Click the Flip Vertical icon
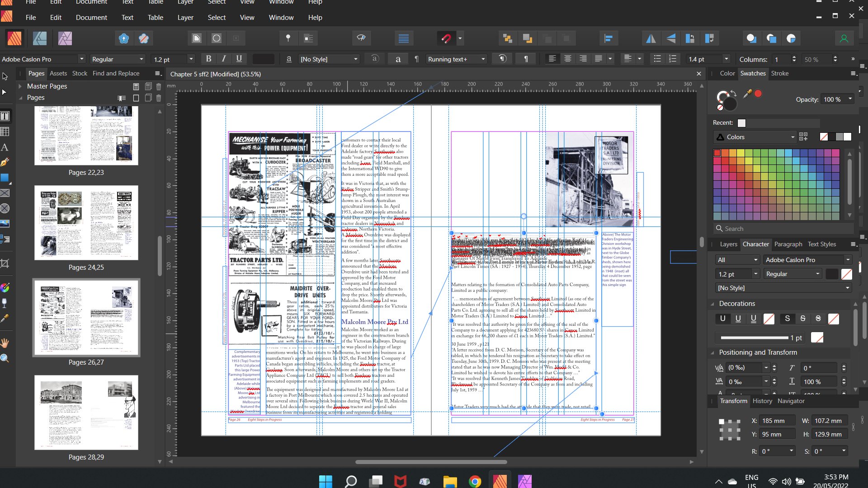 click(x=671, y=38)
